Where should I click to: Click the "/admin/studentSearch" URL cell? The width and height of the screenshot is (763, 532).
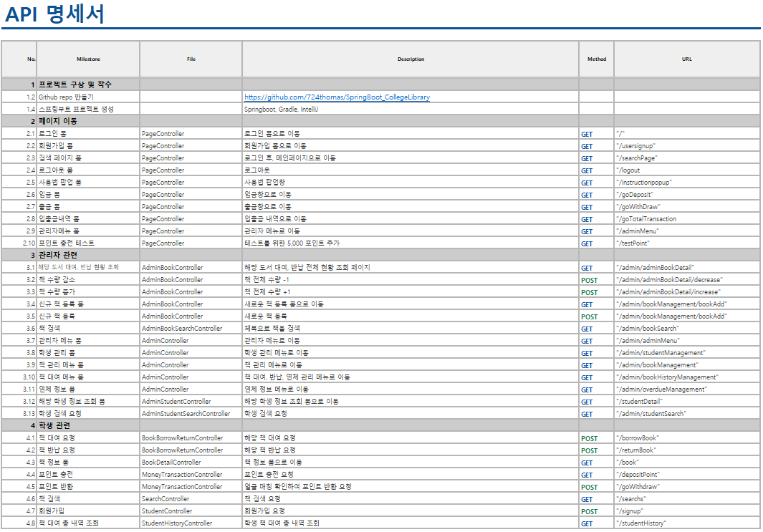tap(686, 413)
